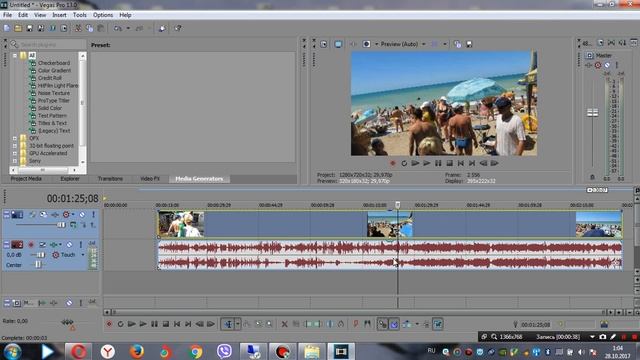Image resolution: width=640 pixels, height=360 pixels.
Task: Click the Delete X icon in edit toolbar
Action: tap(284, 324)
